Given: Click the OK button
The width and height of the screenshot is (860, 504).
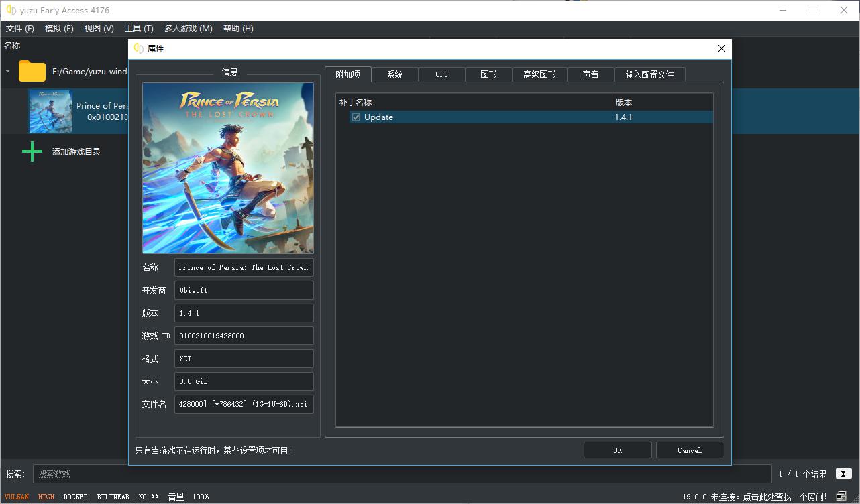Looking at the screenshot, I should (x=617, y=450).
